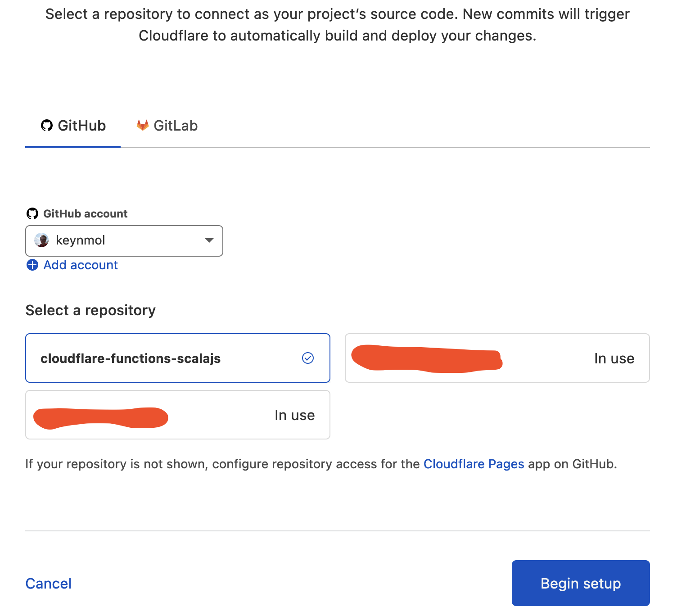Select the redacted repository in the bottom row
Screen dimensions: 677x616
pos(177,415)
